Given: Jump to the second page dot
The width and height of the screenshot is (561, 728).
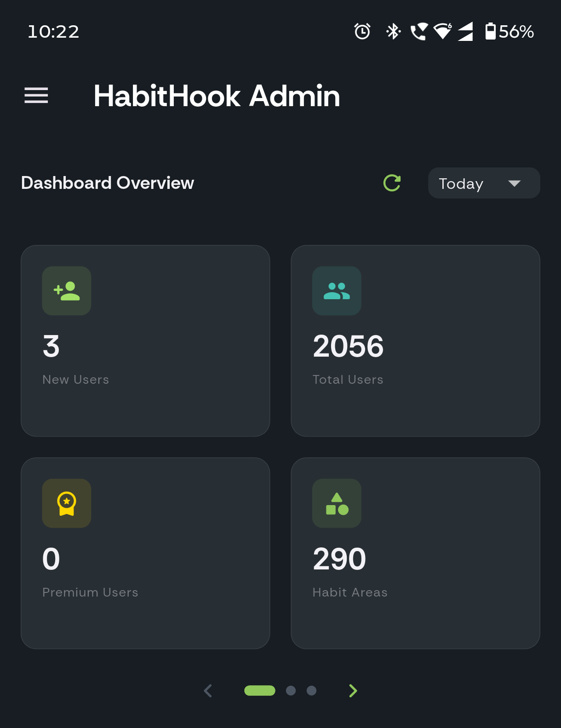Looking at the screenshot, I should click(291, 690).
